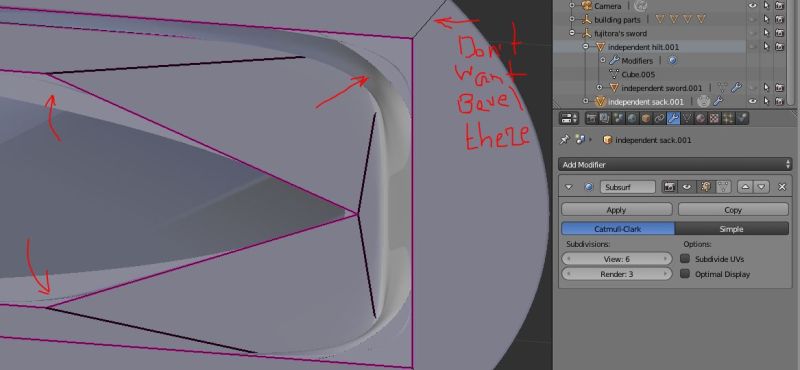
Task: Select Cube.005 mesh data in outliner
Action: click(x=638, y=74)
